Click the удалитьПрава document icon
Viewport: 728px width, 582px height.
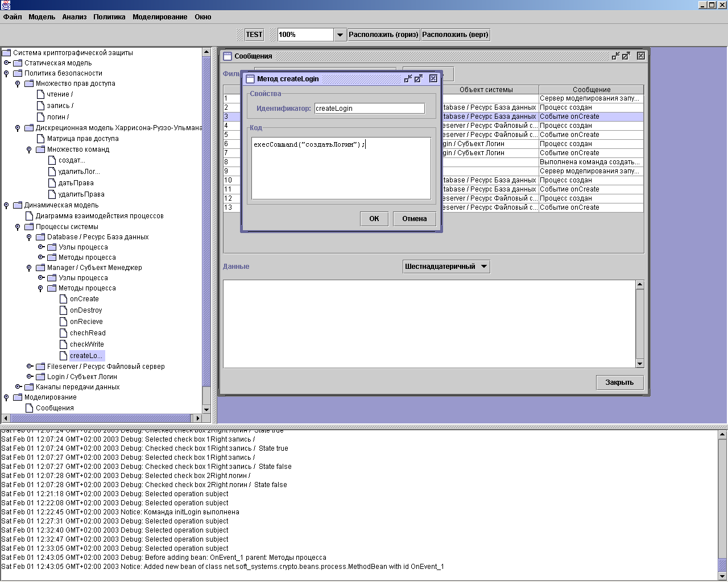pyautogui.click(x=52, y=194)
